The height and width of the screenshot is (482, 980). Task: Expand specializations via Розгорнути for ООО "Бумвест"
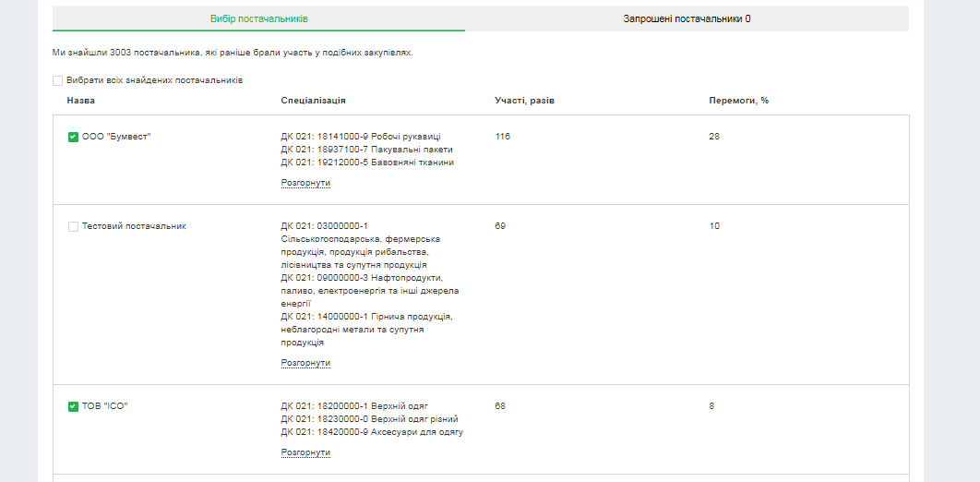coord(305,183)
